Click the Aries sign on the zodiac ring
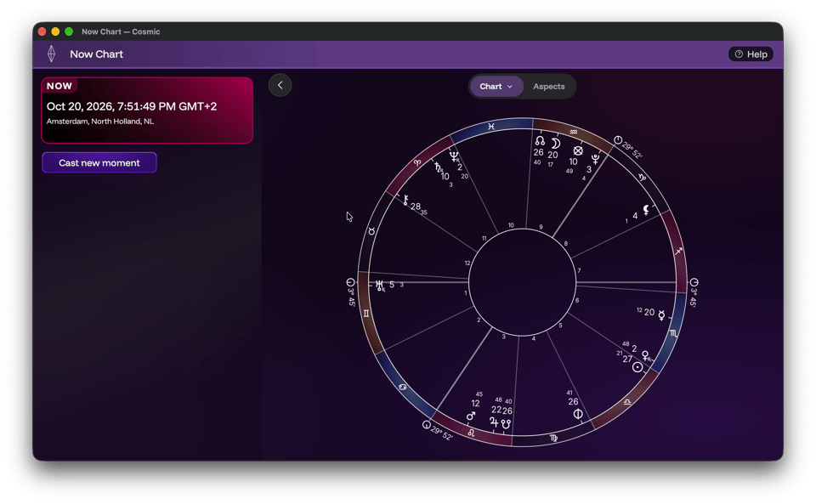The width and height of the screenshot is (816, 504). coord(416,163)
